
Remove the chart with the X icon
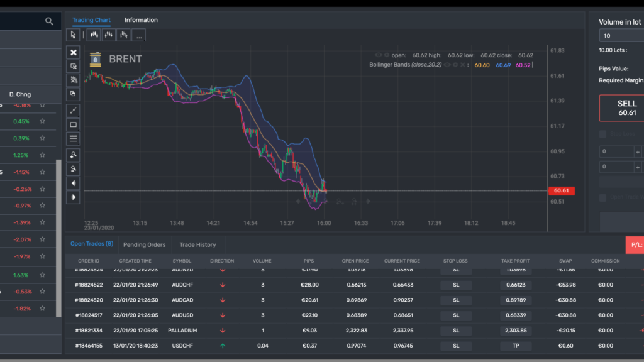point(73,52)
